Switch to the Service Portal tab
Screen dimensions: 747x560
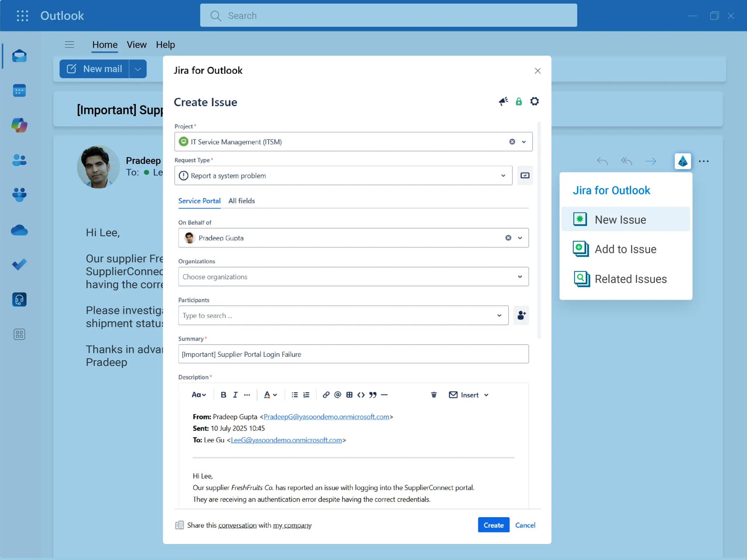pos(199,201)
